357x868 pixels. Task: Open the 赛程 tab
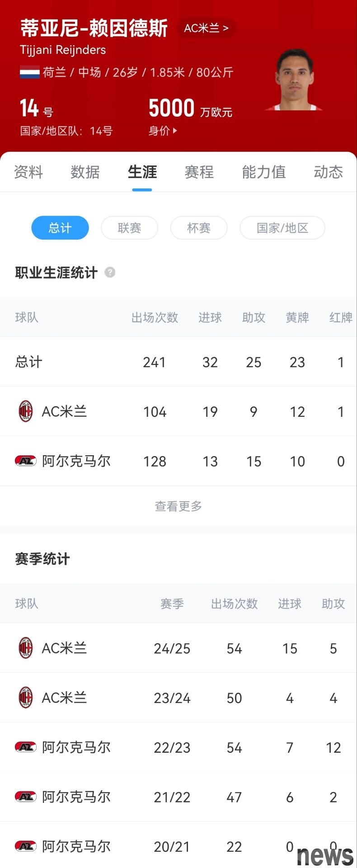(199, 172)
